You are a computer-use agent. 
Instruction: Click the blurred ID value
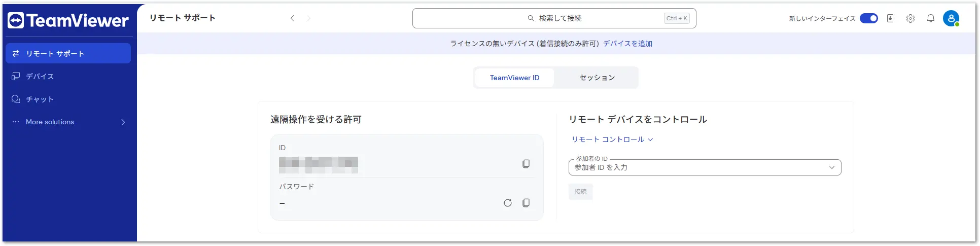pos(319,165)
